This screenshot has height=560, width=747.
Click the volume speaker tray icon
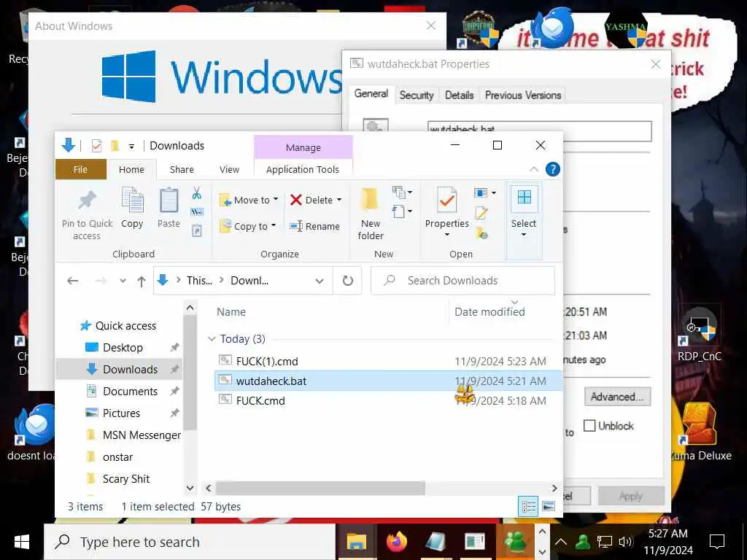click(x=625, y=542)
